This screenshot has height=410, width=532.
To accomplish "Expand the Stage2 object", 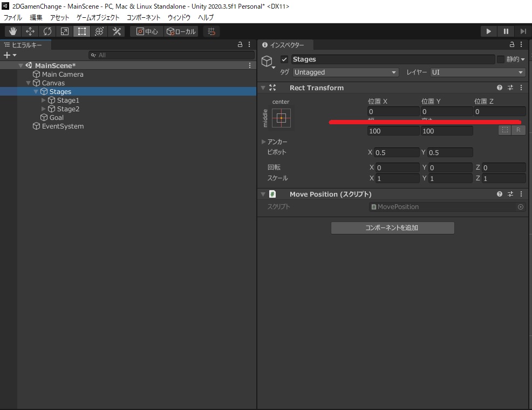I will [43, 109].
